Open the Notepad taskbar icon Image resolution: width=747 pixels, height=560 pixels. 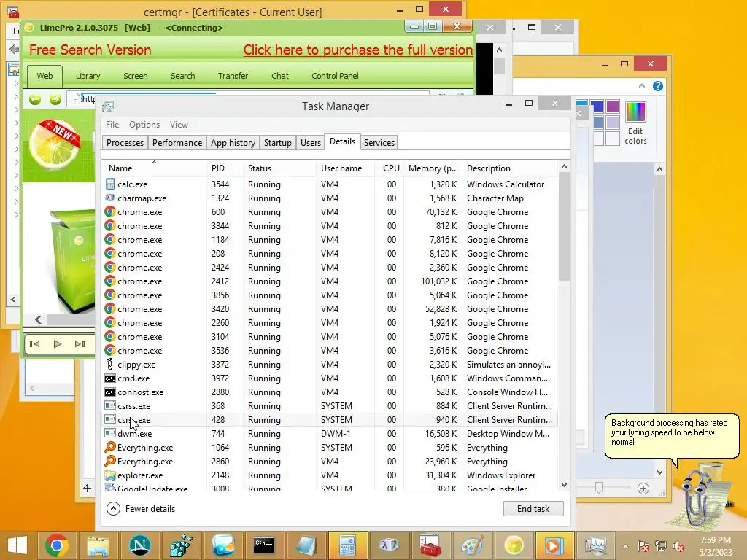306,545
